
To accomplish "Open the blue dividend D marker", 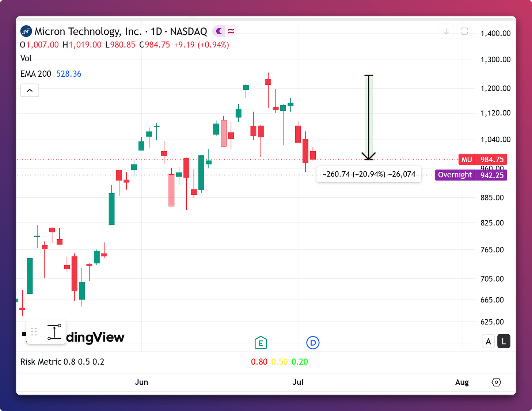I will pyautogui.click(x=313, y=343).
